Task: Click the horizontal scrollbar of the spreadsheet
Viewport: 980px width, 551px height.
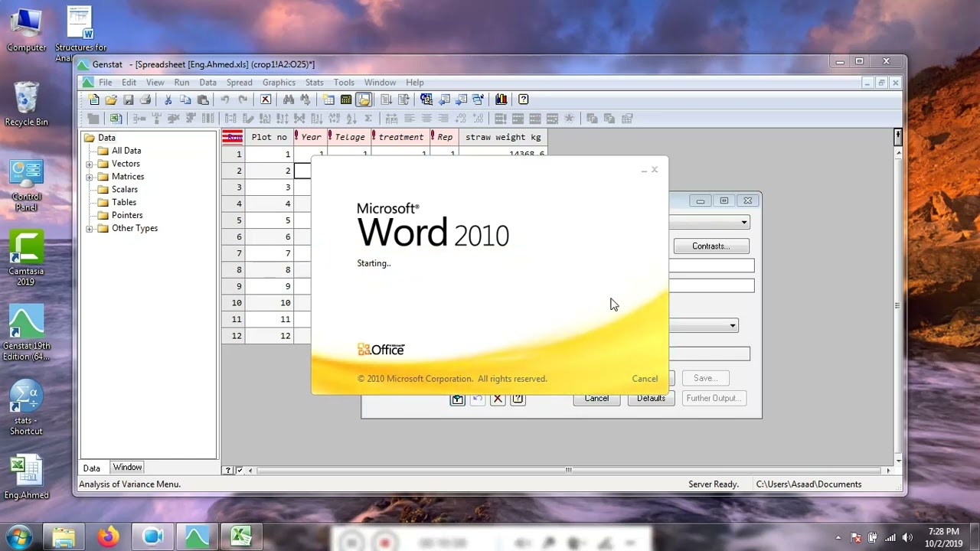Action: click(568, 470)
